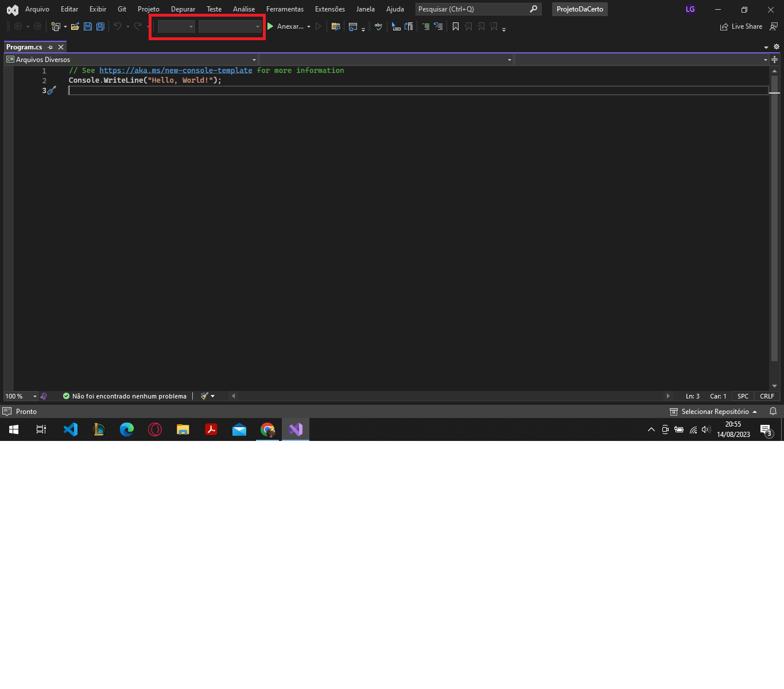Click the split editor icon above the scrollbar
784x689 pixels.
pos(774,60)
